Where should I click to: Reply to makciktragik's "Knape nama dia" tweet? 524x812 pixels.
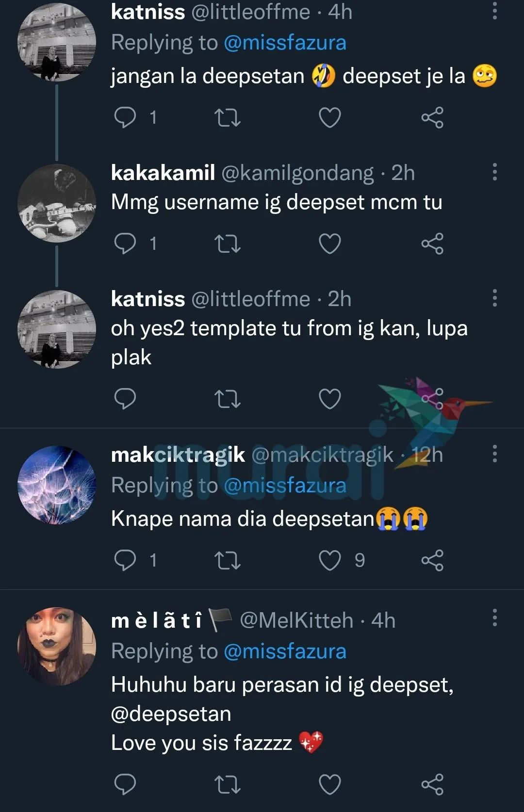tap(125, 560)
